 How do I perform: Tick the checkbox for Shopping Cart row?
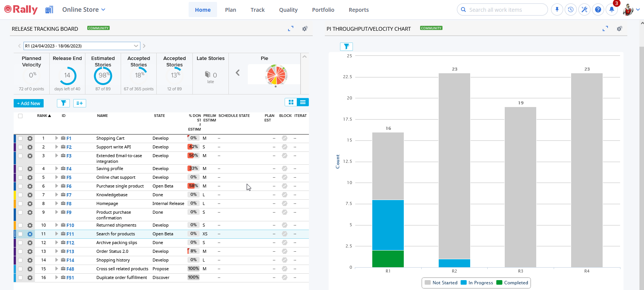click(20, 139)
